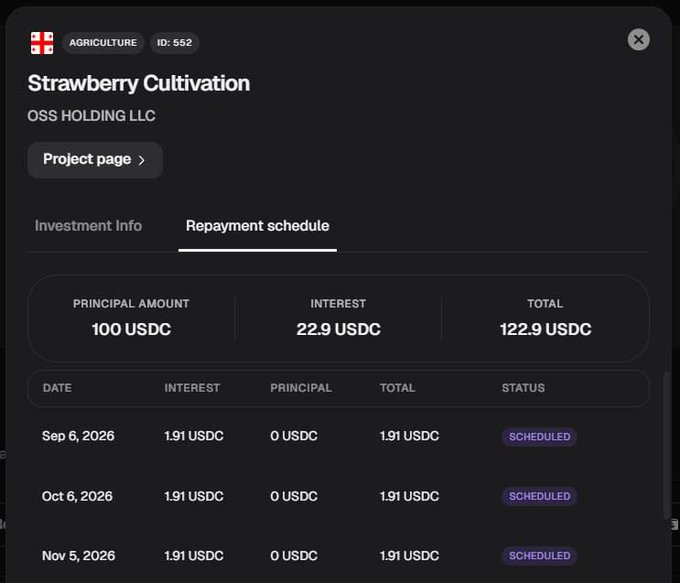
Task: Click the 100 USDC principal amount value
Action: 131,329
